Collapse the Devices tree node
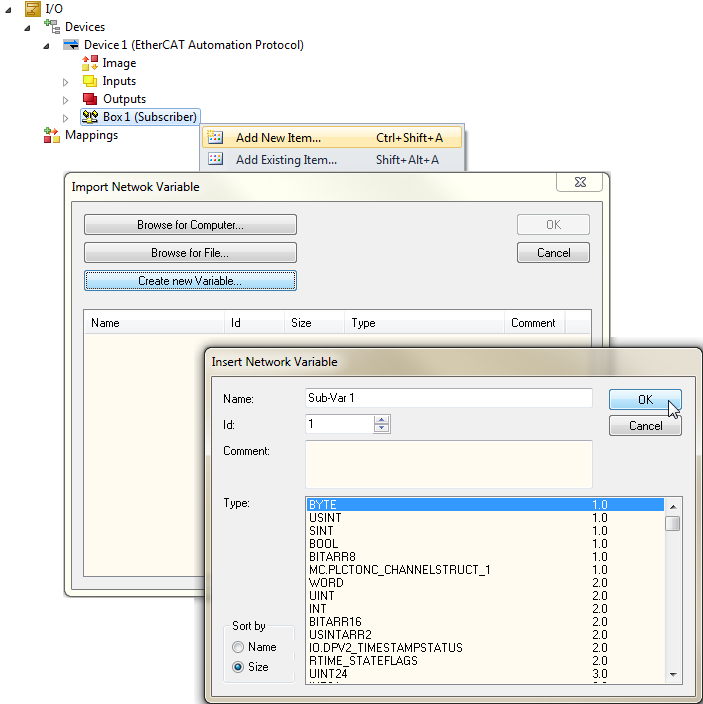 point(27,28)
